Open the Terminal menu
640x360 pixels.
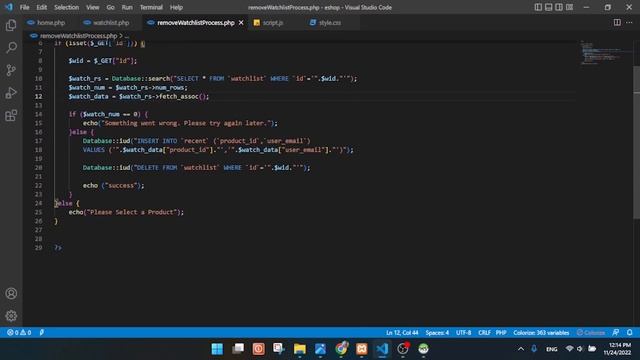tap(151, 7)
